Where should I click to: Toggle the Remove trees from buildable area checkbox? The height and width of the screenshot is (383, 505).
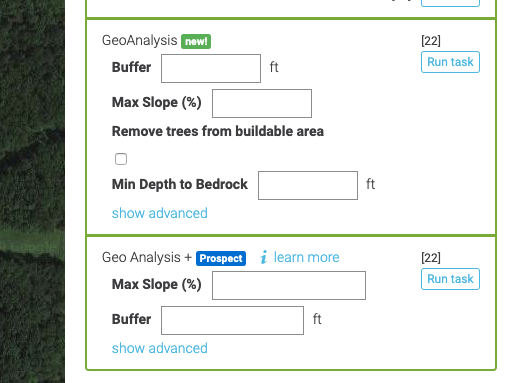[x=121, y=159]
